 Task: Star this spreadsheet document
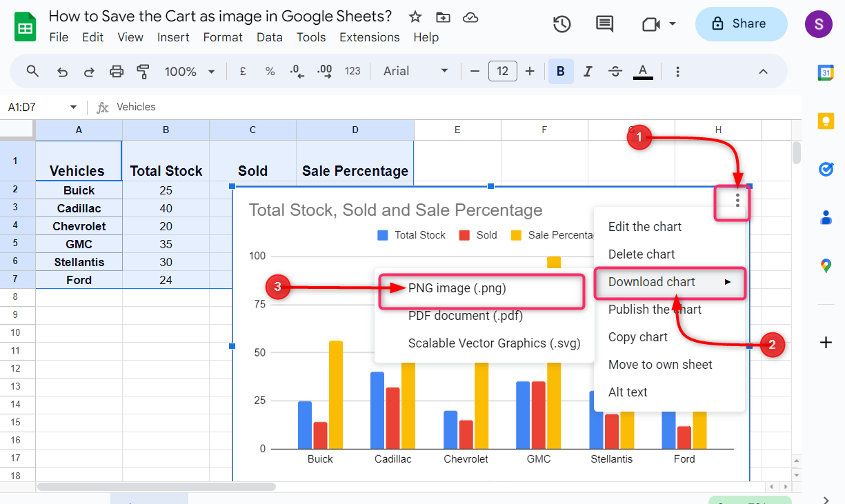point(415,17)
